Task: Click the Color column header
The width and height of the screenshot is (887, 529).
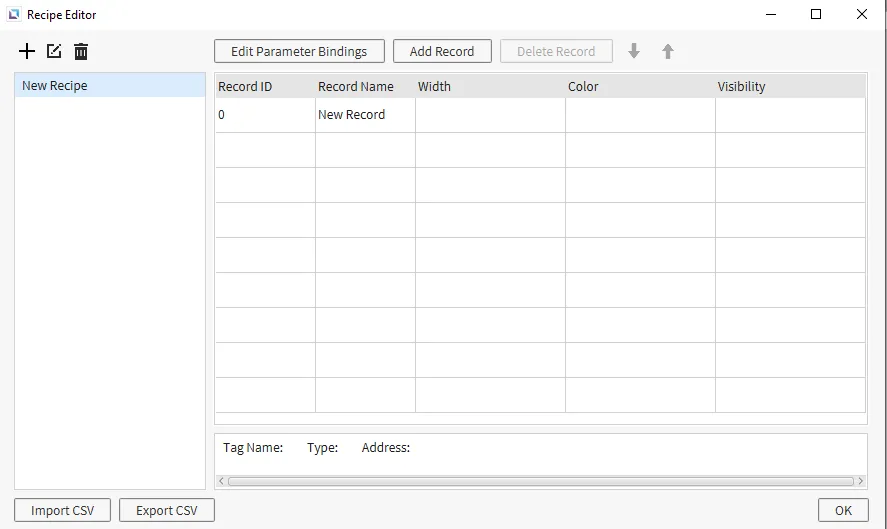Action: (x=640, y=87)
